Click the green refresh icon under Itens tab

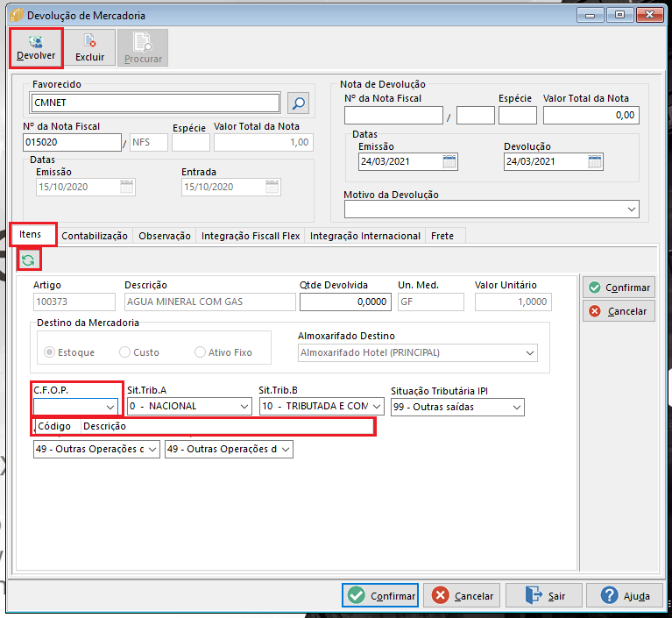click(x=28, y=259)
